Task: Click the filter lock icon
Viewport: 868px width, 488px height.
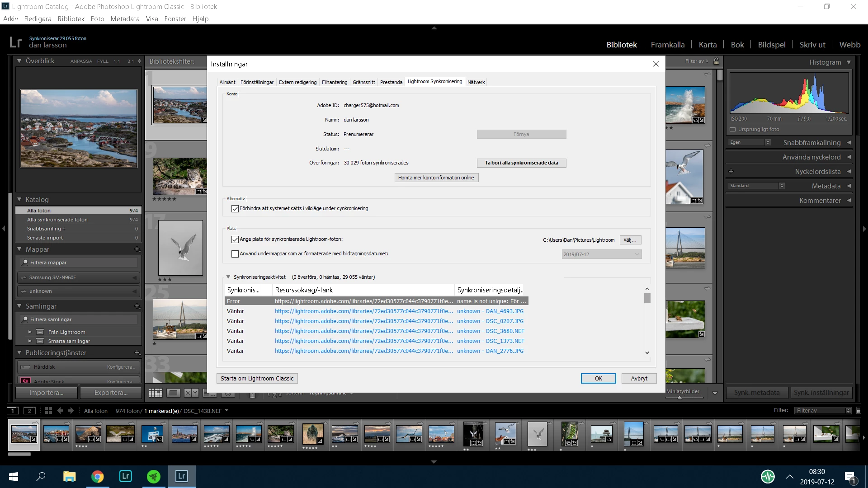Action: click(x=716, y=61)
